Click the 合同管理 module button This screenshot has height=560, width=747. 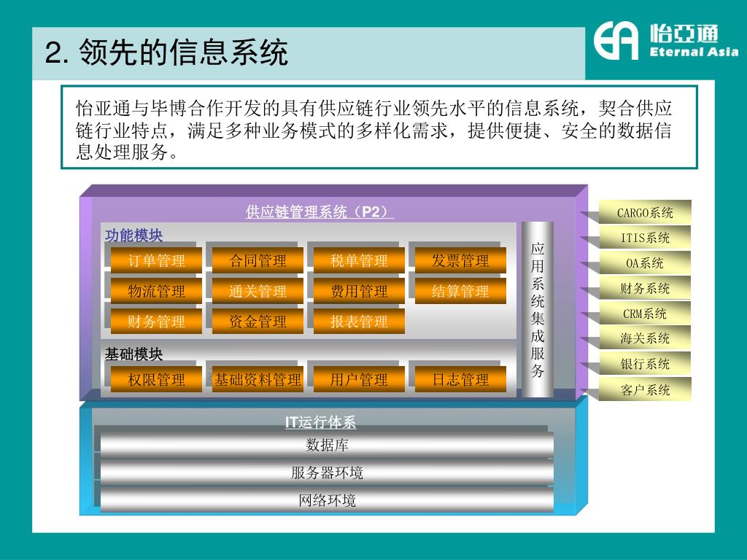point(258,260)
